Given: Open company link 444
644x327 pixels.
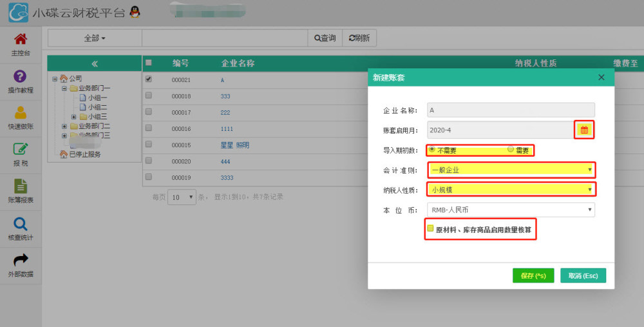Looking at the screenshot, I should 225,162.
